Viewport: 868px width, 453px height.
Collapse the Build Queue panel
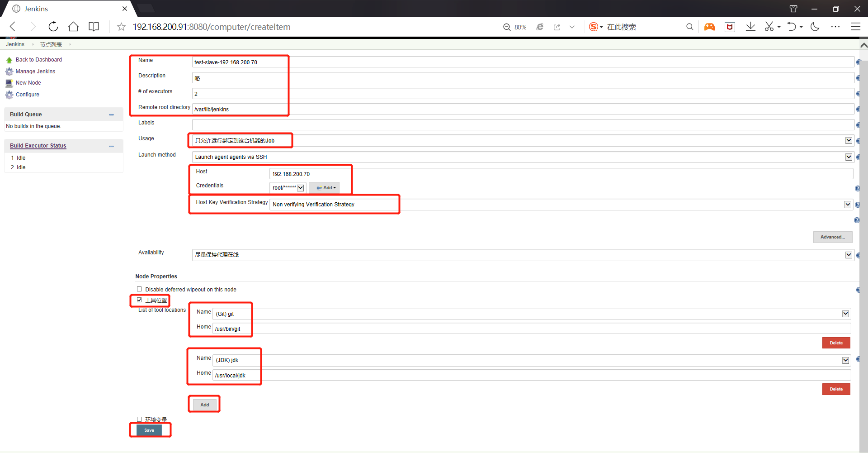pyautogui.click(x=111, y=114)
